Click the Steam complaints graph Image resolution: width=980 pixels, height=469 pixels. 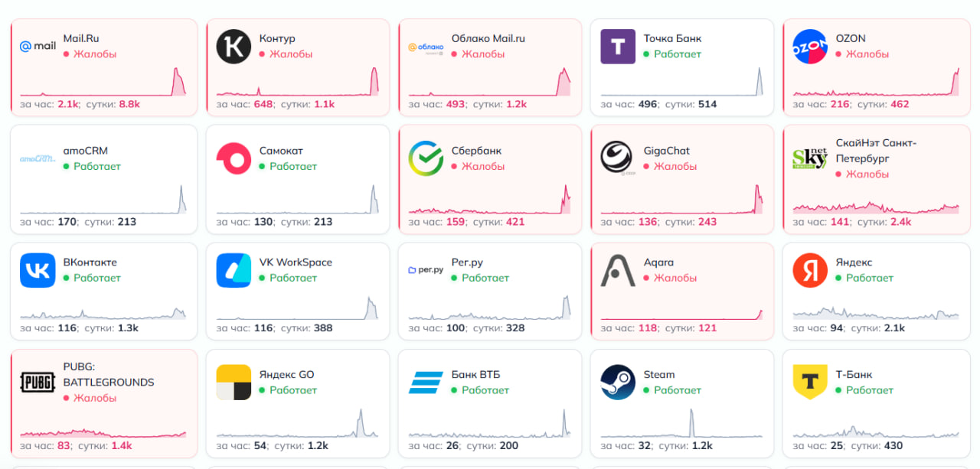681,422
